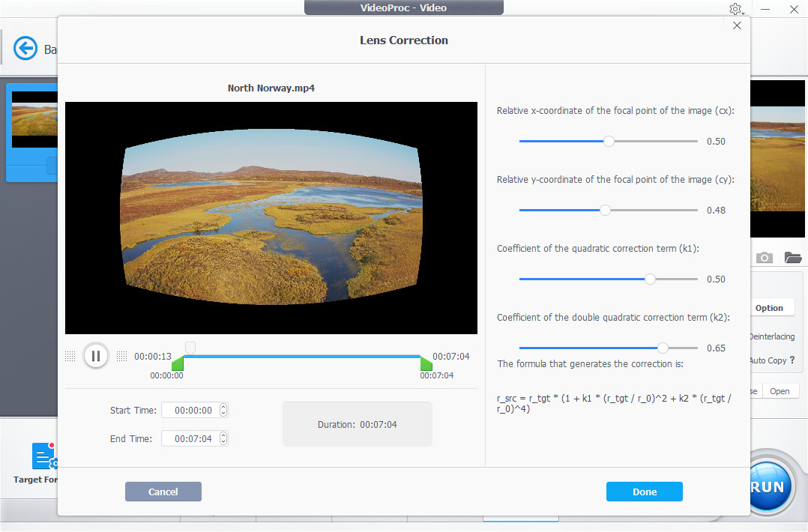Click the playhead handle on timeline
808x532 pixels.
coord(190,348)
